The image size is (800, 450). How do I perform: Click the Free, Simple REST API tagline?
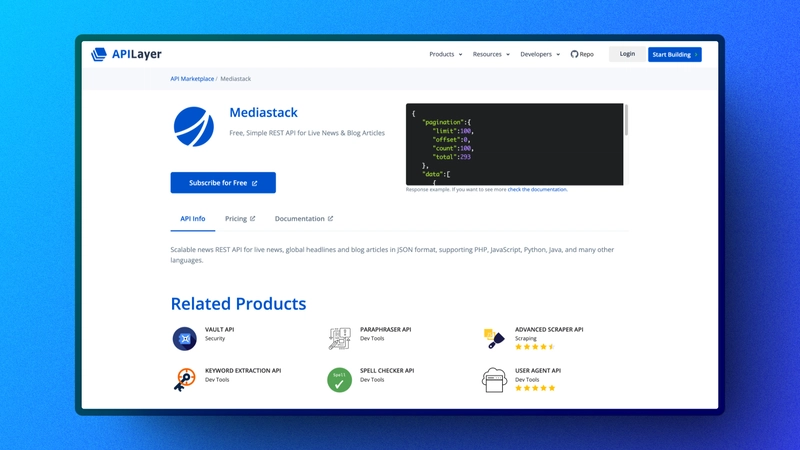click(x=307, y=133)
